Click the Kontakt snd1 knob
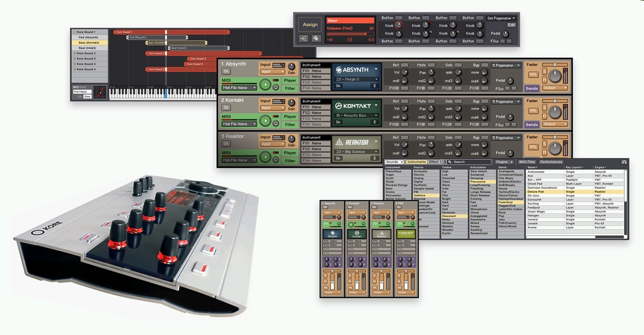This screenshot has width=644, height=335. 406,117
